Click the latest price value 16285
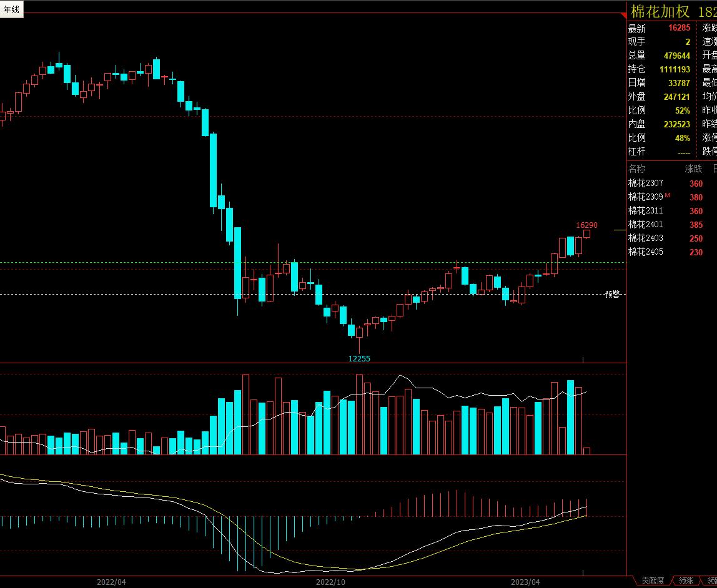Screen dimensions: 717x588 tap(679, 28)
